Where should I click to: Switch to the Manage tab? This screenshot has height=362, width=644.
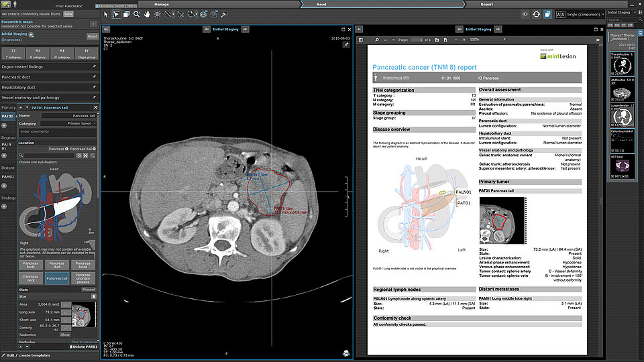click(x=162, y=4)
